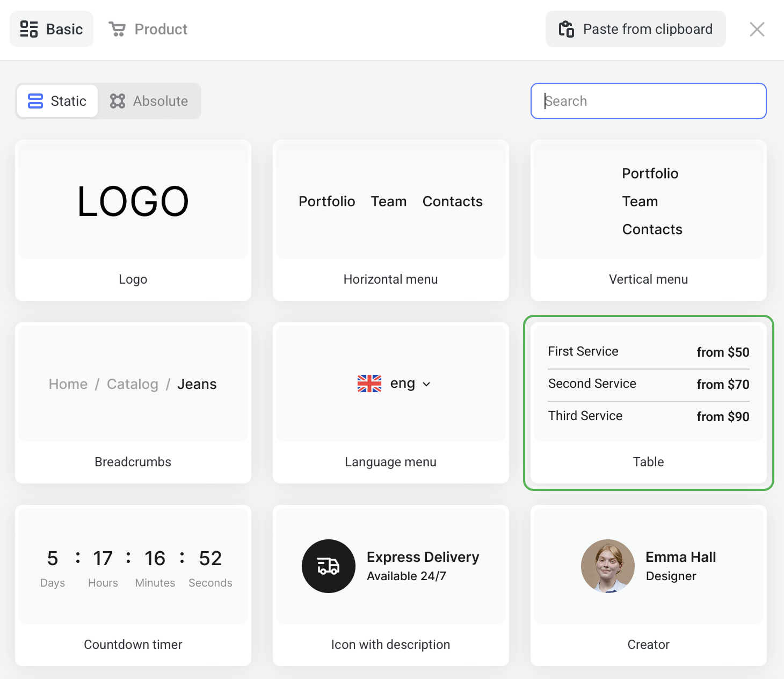Click the Basic tab layout icon
Screen dimensions: 784x679
coord(29,29)
